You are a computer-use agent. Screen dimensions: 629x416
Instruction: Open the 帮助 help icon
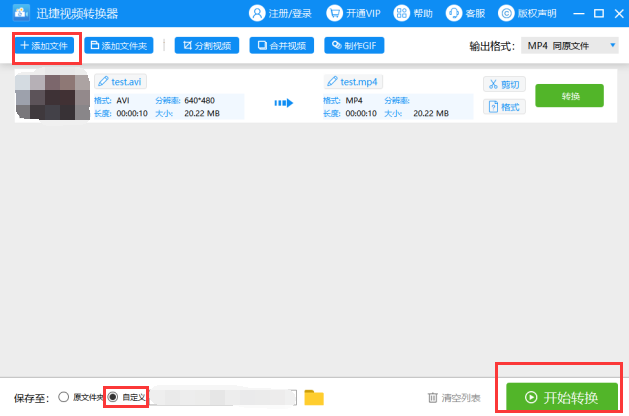[402, 13]
